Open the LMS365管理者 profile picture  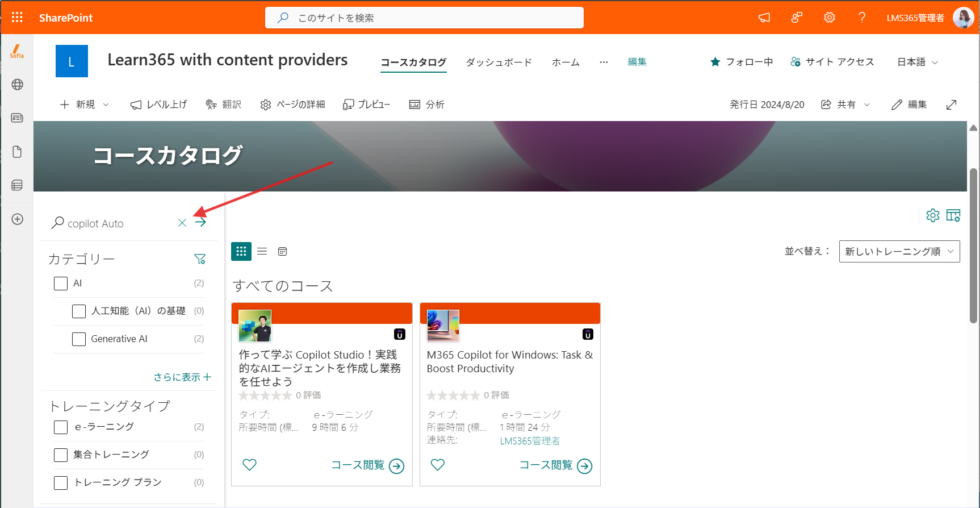[x=963, y=18]
